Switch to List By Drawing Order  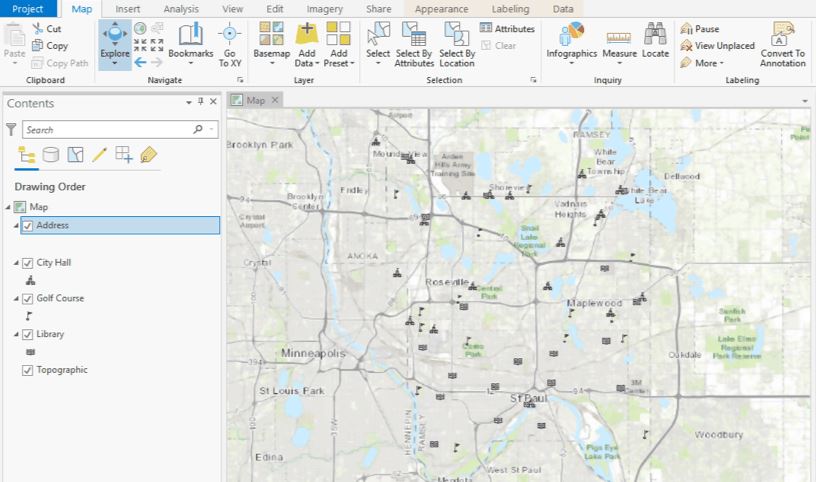[27, 155]
